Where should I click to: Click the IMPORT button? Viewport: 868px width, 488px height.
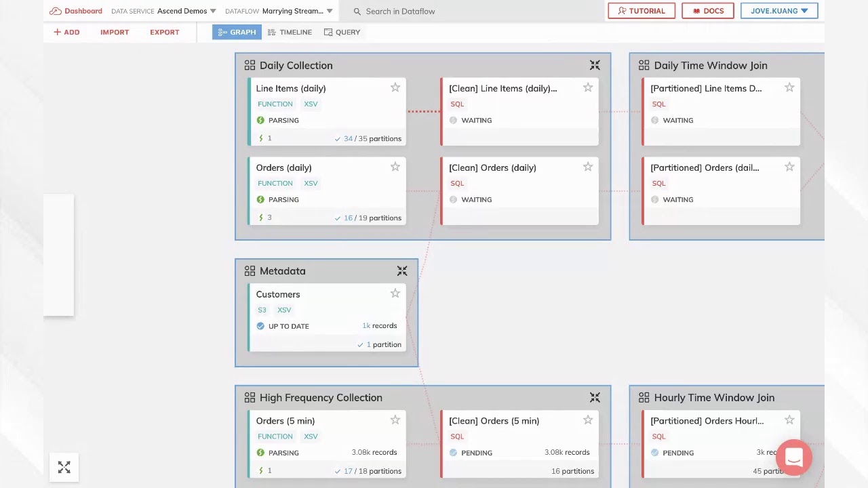tap(115, 32)
